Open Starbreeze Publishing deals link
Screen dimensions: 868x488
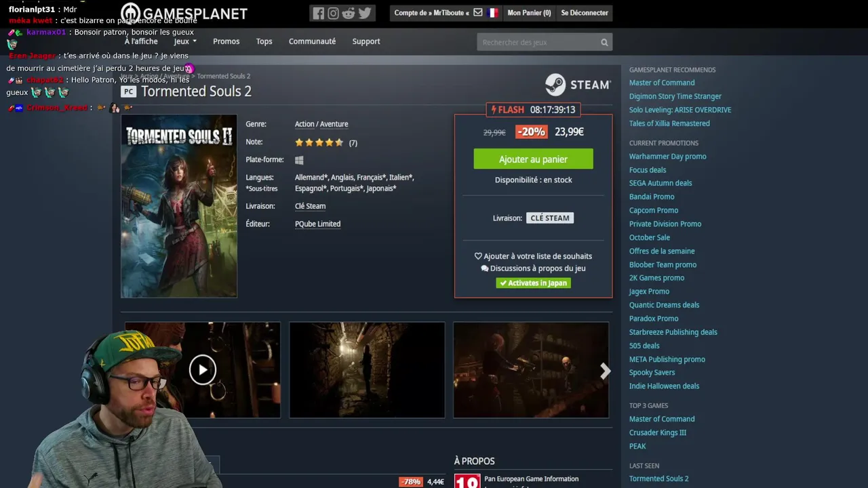click(x=673, y=332)
